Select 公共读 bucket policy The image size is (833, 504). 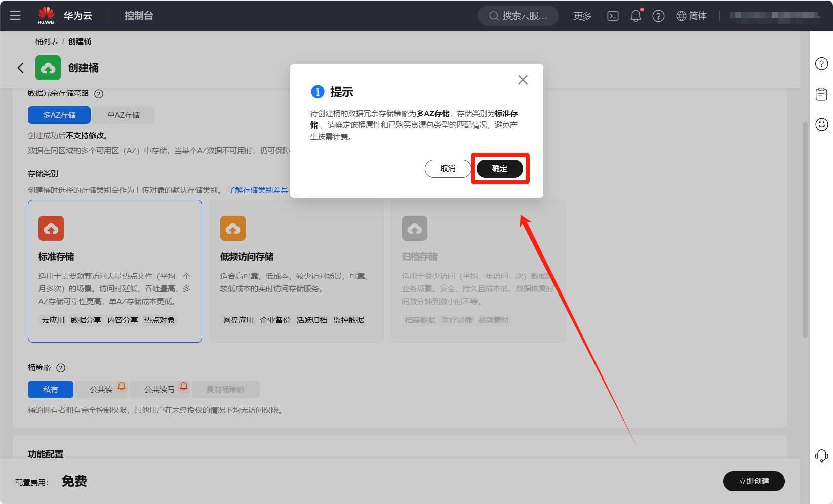101,389
